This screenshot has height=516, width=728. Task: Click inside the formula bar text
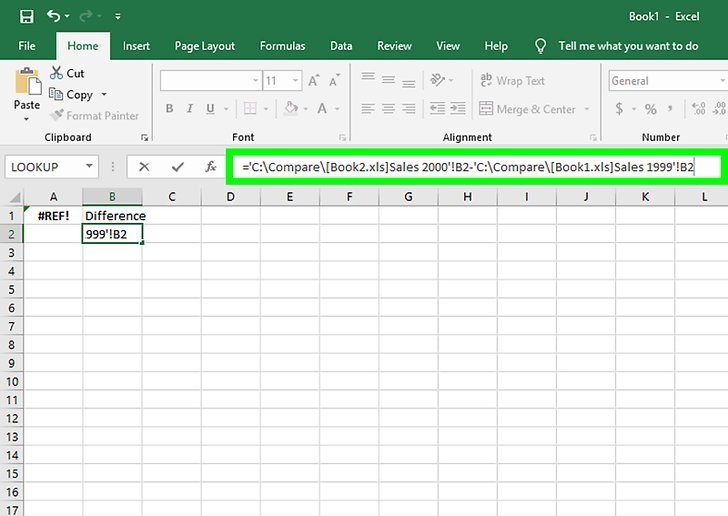470,167
